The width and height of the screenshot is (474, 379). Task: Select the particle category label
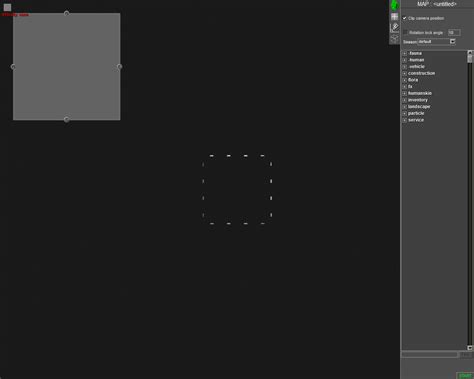416,113
